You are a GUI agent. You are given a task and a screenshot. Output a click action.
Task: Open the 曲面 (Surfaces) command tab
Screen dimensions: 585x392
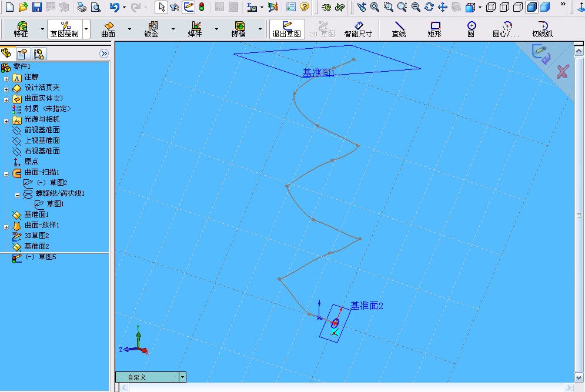[x=108, y=29]
